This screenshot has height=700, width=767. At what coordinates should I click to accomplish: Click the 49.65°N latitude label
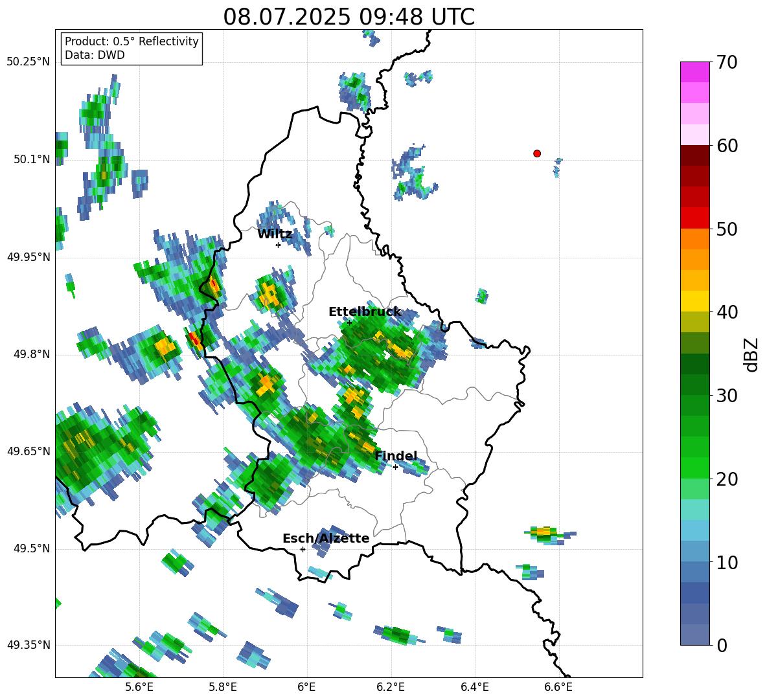pos(29,451)
